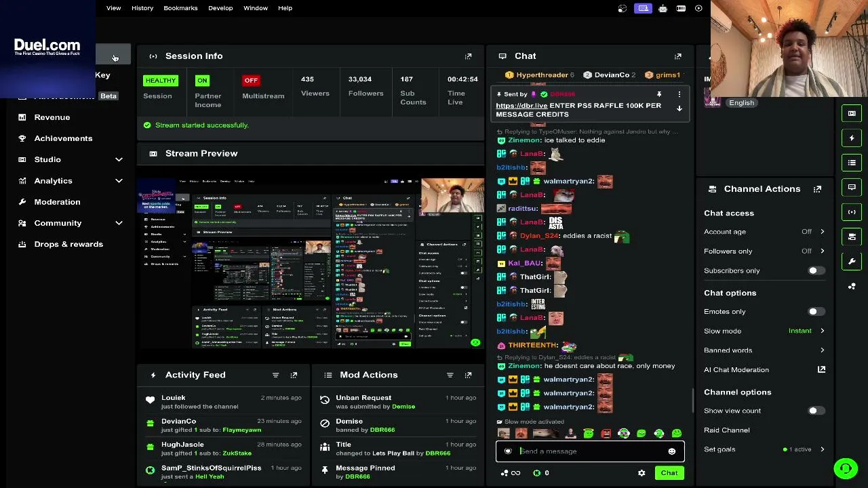The width and height of the screenshot is (868, 488).
Task: Open Banned words settings
Action: pos(764,350)
